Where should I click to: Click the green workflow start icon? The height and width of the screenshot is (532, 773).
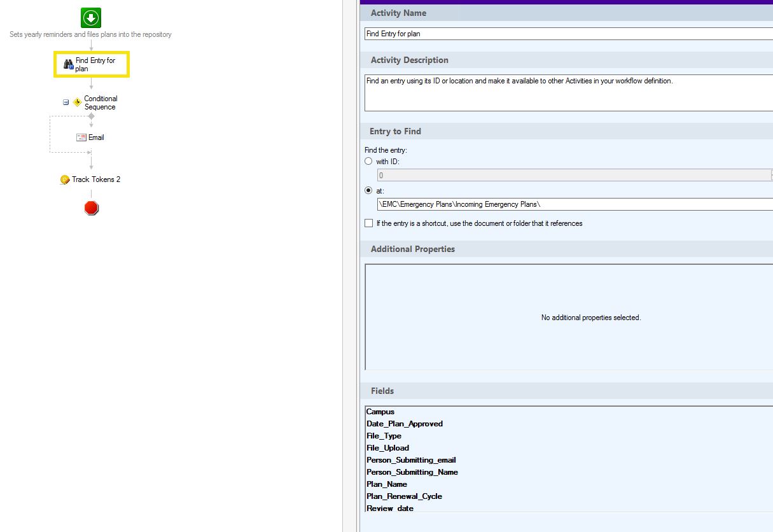pos(91,17)
